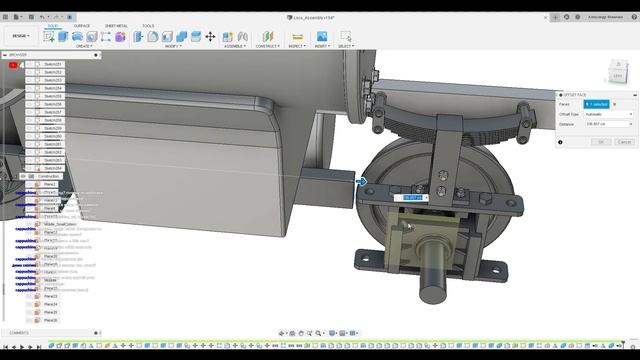Switch to the SOLID tab
This screenshot has width=640, height=360.
pyautogui.click(x=53, y=26)
